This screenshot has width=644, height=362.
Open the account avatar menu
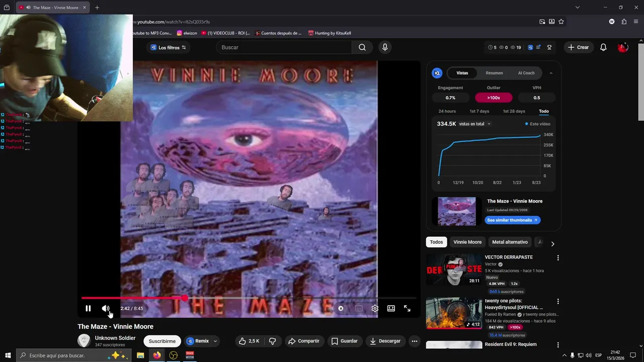click(623, 47)
